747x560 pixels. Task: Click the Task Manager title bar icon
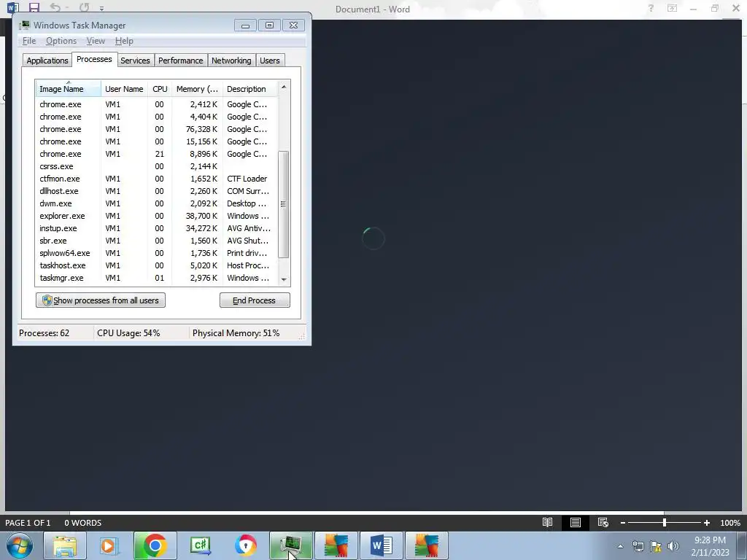coord(25,26)
